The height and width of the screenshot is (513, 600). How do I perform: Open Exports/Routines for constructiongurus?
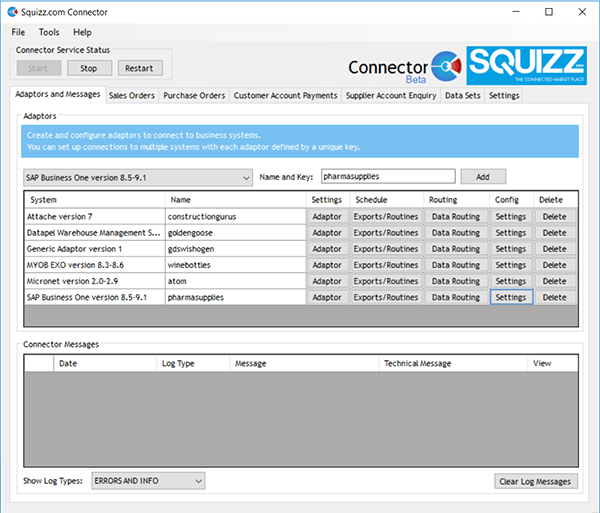(386, 217)
